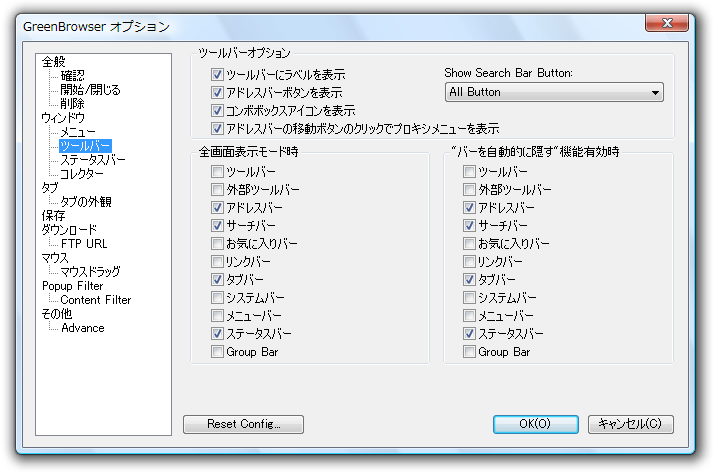Check ツールバー under 全画面表示モード時

[217, 172]
